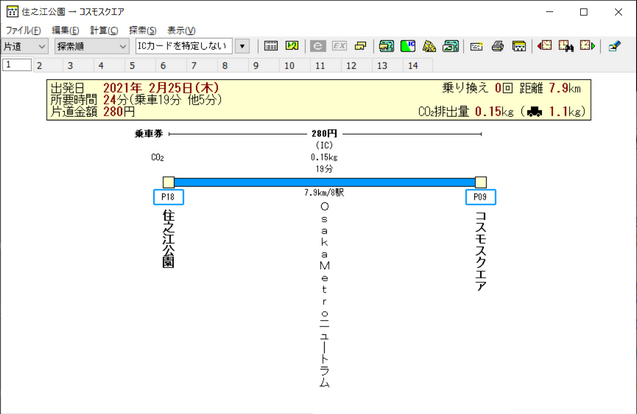
Task: Select route tab 8
Action: tap(233, 65)
